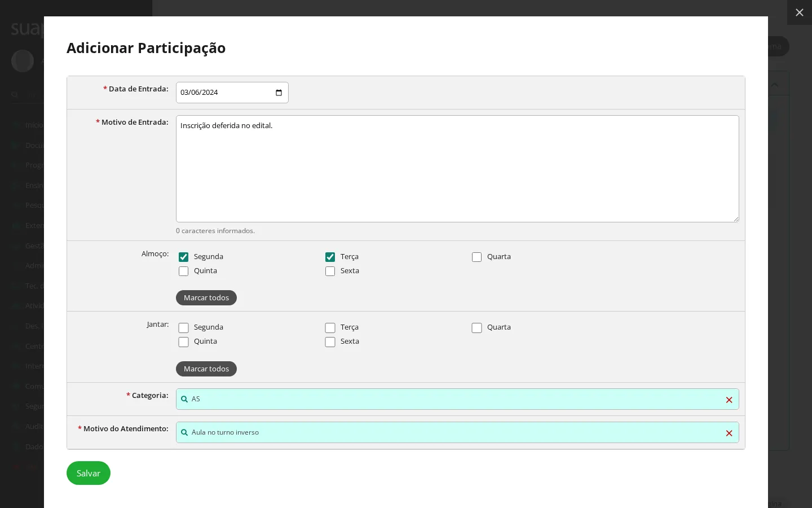Open the Categoria autocomplete showing AS

(x=457, y=399)
